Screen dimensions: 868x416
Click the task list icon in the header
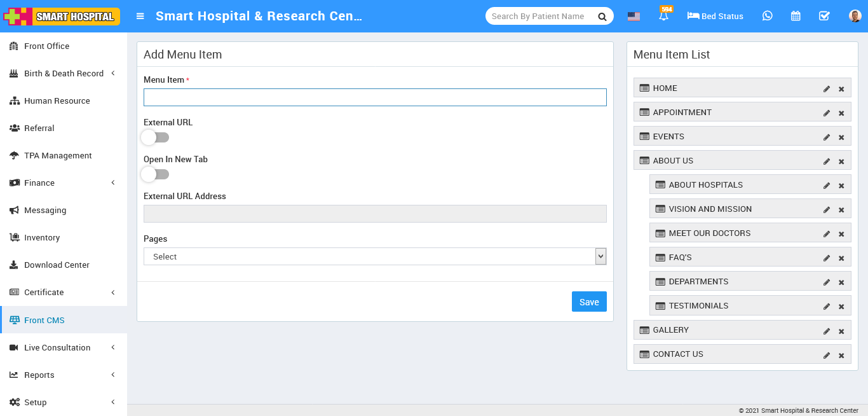(824, 16)
